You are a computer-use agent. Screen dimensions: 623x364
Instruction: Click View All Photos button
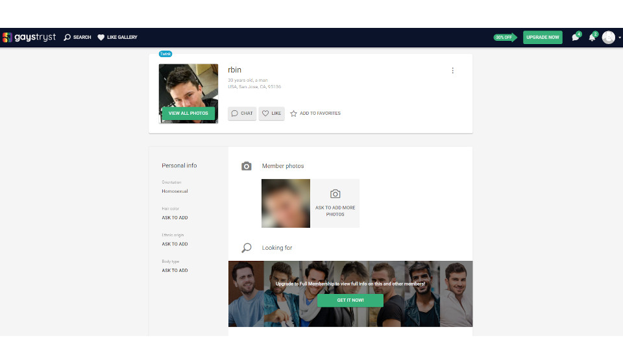point(188,114)
